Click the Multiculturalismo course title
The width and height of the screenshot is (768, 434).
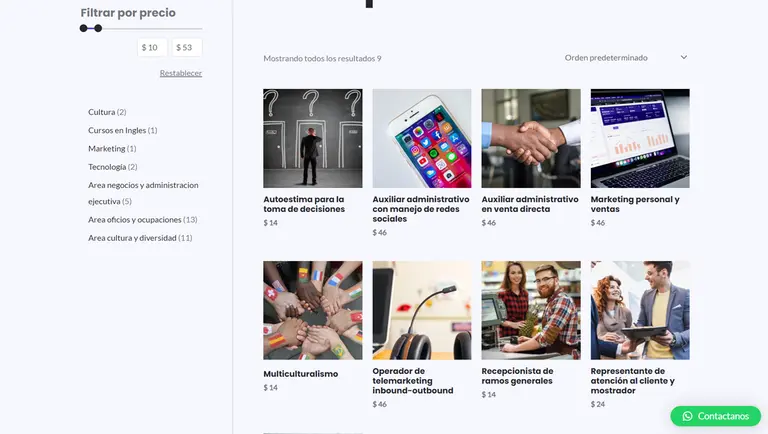(x=300, y=374)
